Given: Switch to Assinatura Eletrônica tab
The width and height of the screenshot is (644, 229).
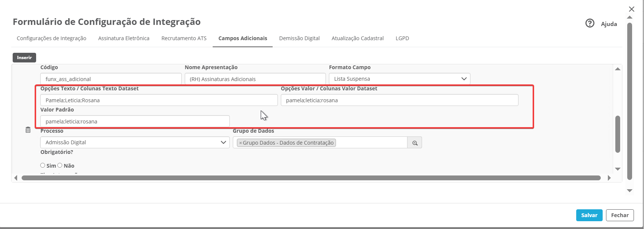Looking at the screenshot, I should pos(124,38).
